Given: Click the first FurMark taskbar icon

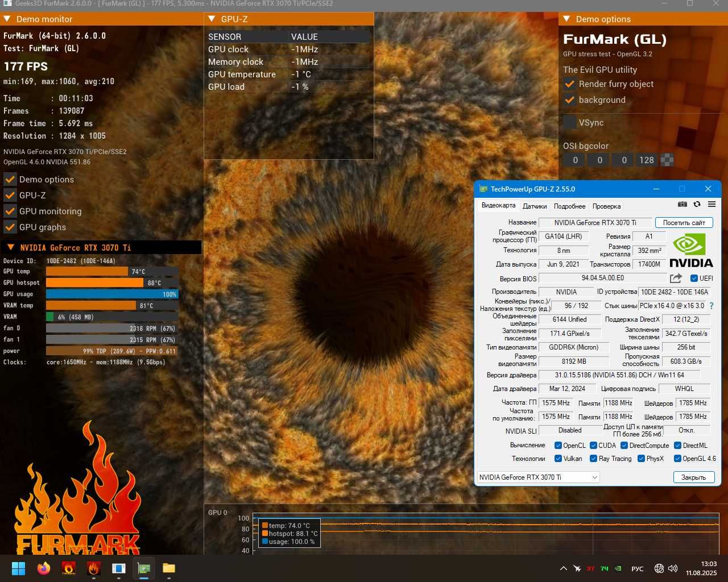Looking at the screenshot, I should click(69, 568).
